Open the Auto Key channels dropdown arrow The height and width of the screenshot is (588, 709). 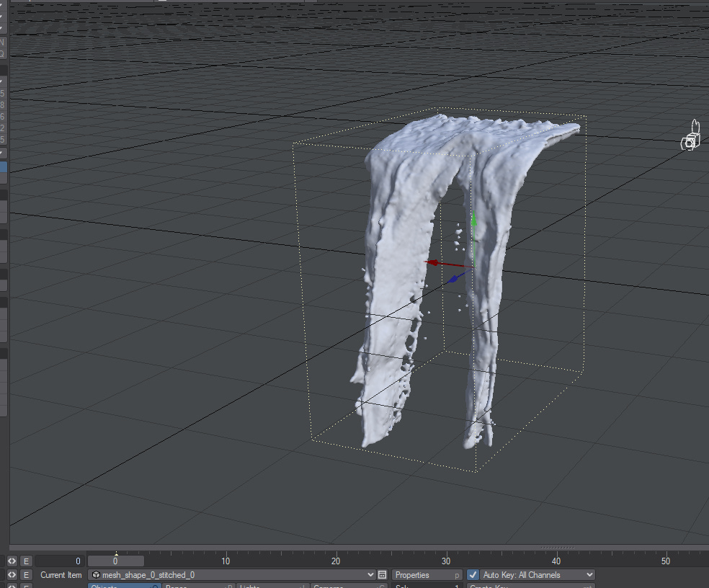pos(589,574)
